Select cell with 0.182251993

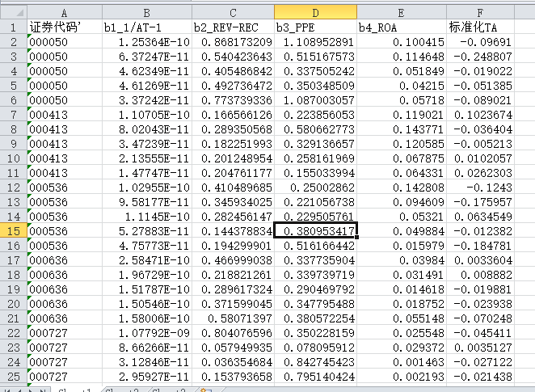click(233, 144)
